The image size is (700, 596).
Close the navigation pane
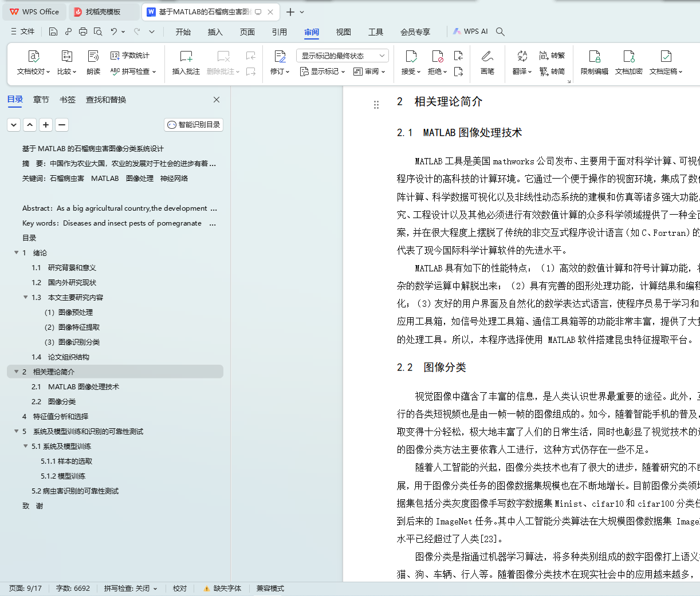pos(217,100)
